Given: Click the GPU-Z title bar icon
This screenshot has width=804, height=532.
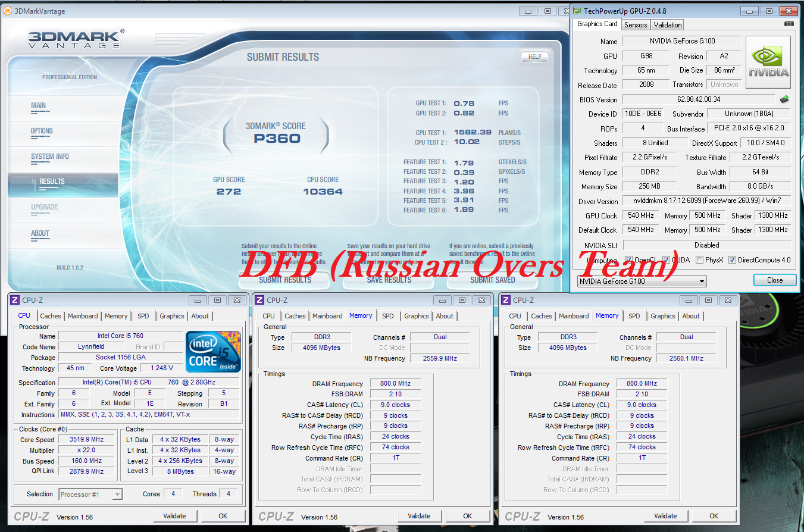Looking at the screenshot, I should pos(577,11).
